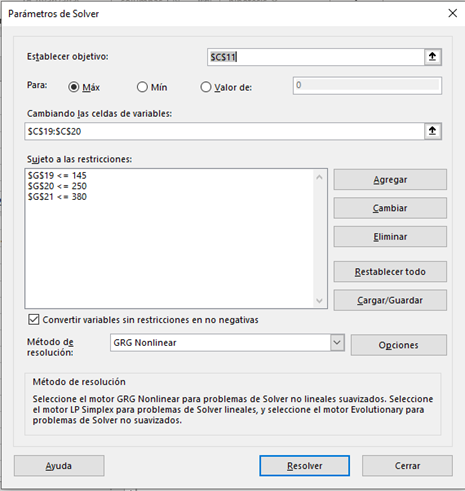Select the $G$21 <= 380 constraint
The height and width of the screenshot is (491, 465).
[x=57, y=197]
